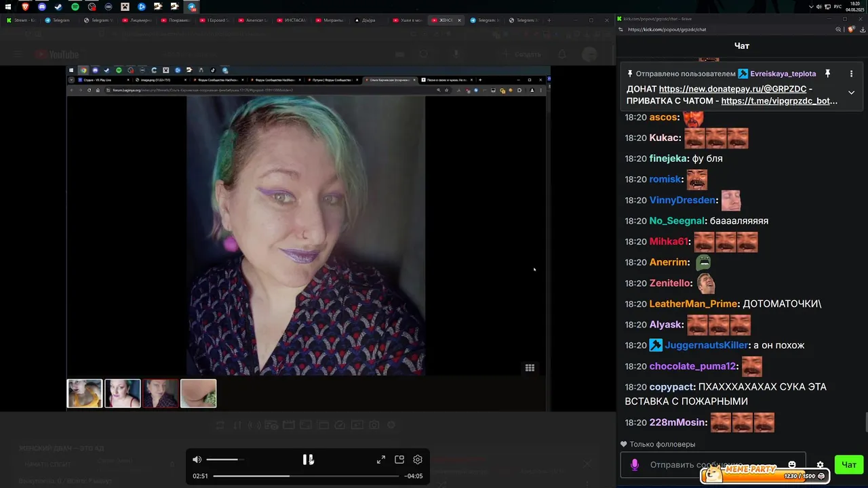
Task: Send message with green Чат button
Action: (848, 464)
